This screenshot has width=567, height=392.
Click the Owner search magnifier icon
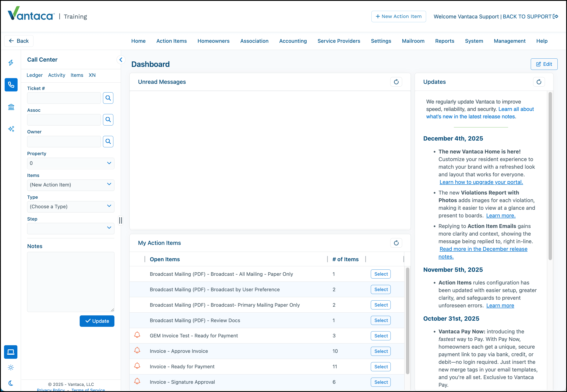click(x=108, y=141)
